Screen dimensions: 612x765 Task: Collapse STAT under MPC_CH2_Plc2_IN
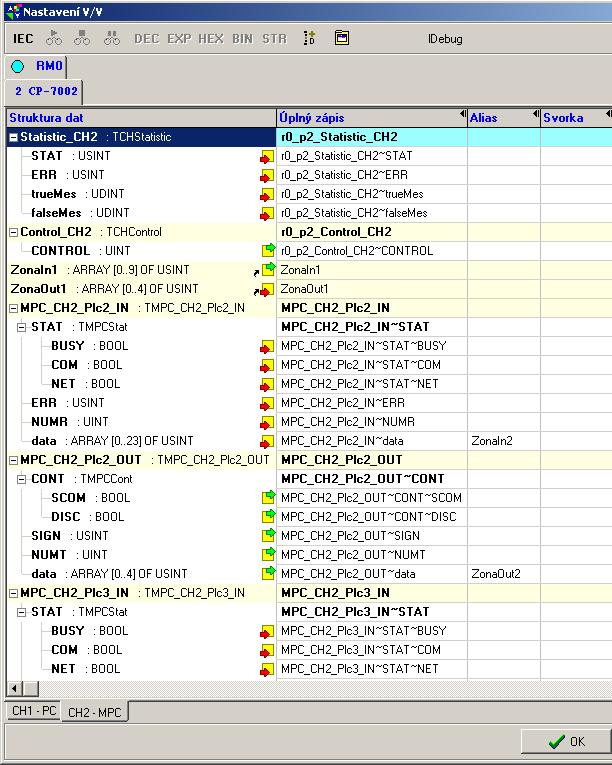pyautogui.click(x=21, y=327)
